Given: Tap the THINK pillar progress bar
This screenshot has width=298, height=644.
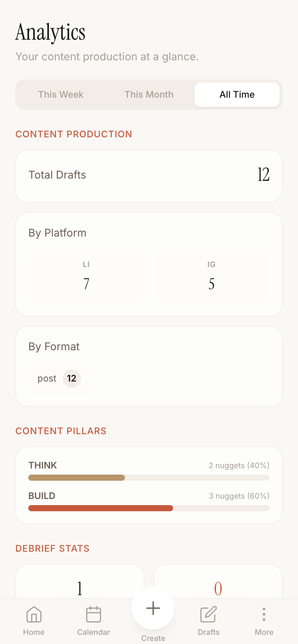Looking at the screenshot, I should (149, 477).
